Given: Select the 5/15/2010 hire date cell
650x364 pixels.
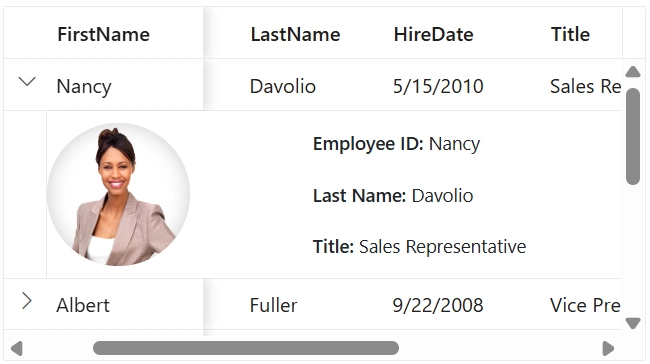Looking at the screenshot, I should point(438,86).
